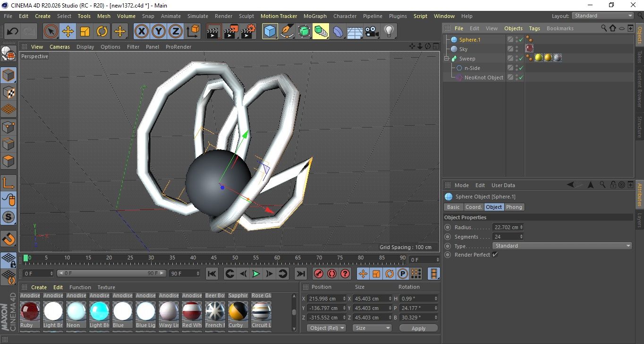Toggle Render Perfect checkbox
Viewport: 644px width, 344px height.
[495, 255]
